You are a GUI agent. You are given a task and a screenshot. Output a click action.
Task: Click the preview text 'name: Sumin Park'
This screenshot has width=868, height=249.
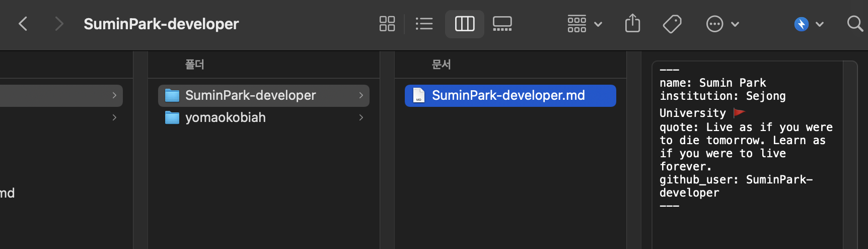713,83
